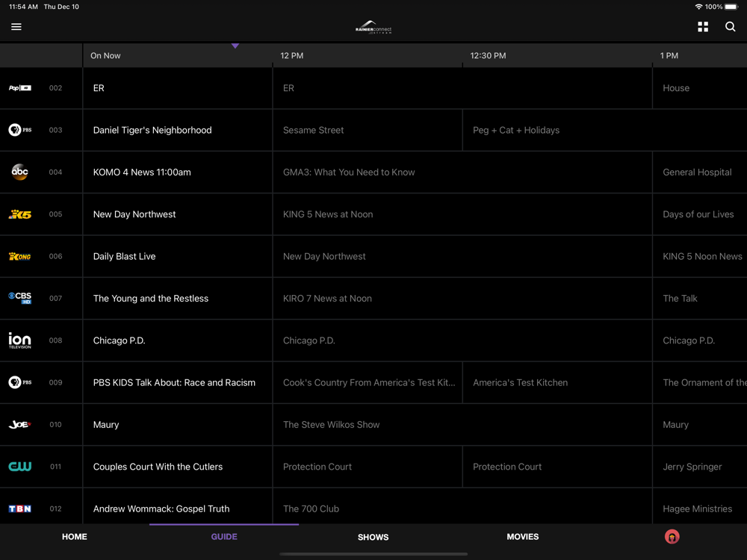
Task: Tap the Rainier Connect logo
Action: click(373, 27)
